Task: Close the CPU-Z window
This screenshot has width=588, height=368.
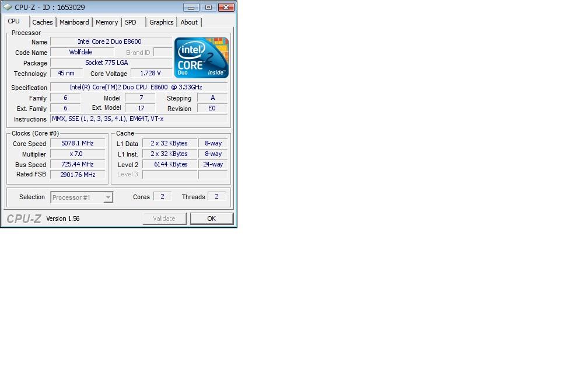Action: coord(227,8)
